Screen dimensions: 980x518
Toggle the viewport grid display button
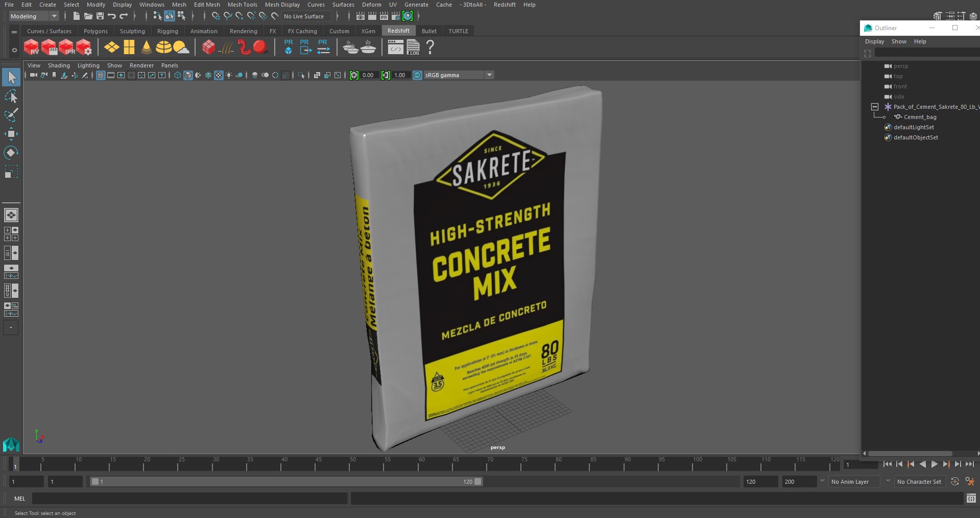pyautogui.click(x=101, y=75)
